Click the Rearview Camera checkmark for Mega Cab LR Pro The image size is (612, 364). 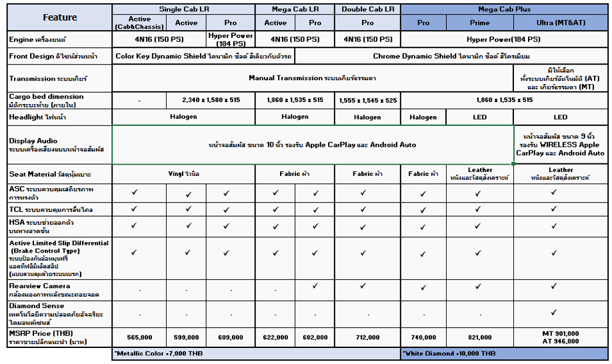click(x=315, y=285)
